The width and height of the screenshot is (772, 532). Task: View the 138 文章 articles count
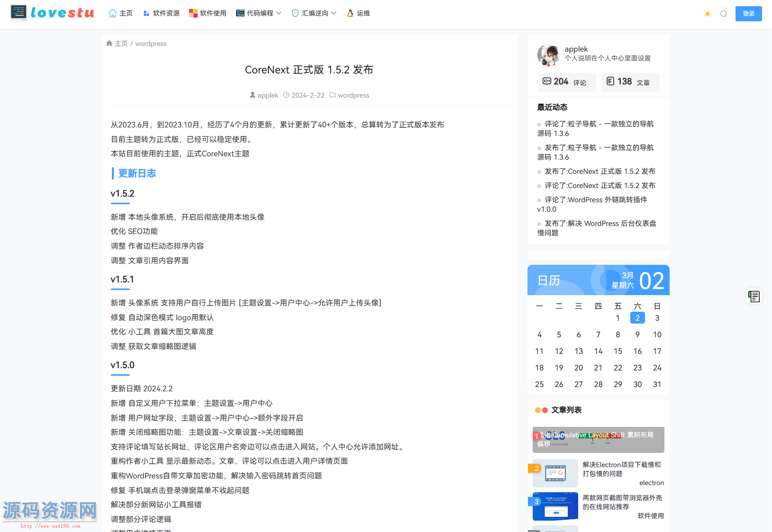pos(630,82)
